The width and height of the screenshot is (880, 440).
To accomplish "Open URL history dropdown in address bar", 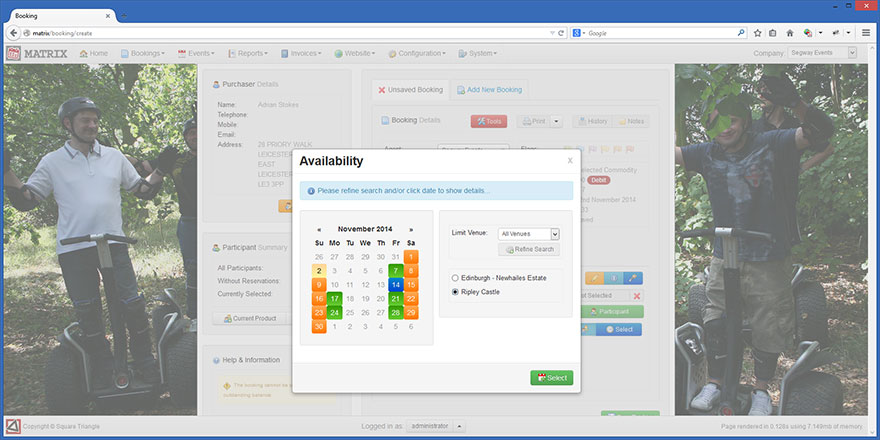I will pos(552,33).
